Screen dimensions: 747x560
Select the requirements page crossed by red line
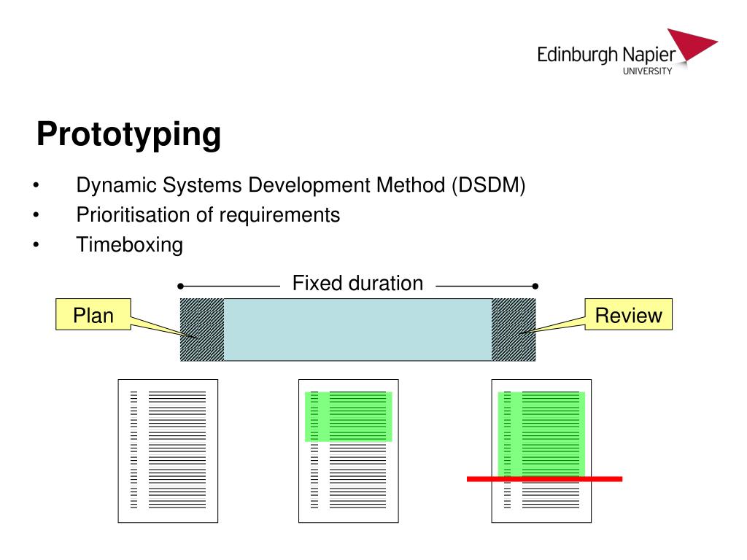[x=542, y=451]
